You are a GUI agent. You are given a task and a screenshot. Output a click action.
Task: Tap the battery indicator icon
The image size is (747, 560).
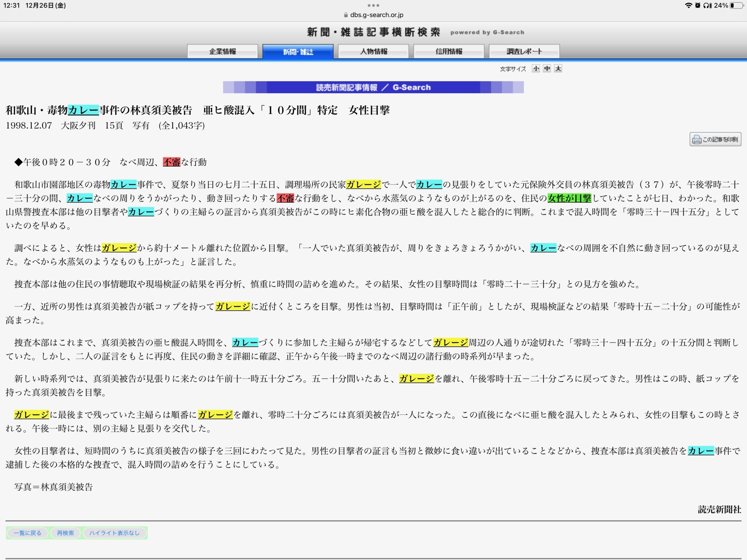[x=737, y=6]
